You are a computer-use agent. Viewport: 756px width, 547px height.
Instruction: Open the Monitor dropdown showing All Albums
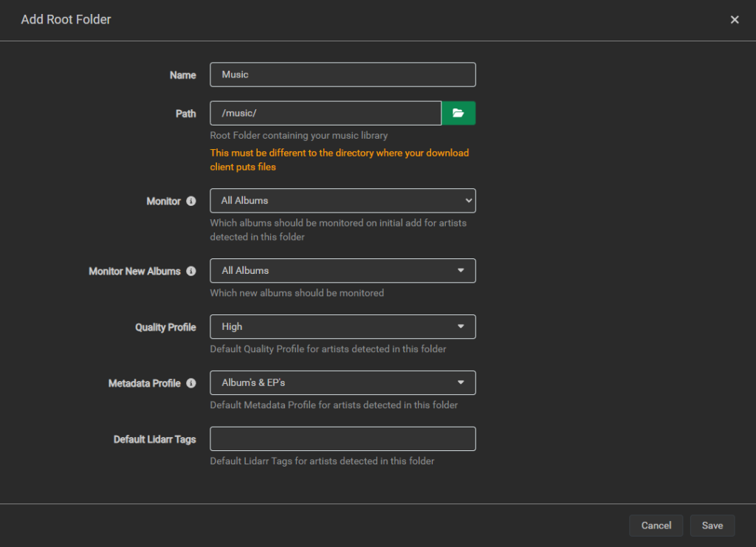coord(343,200)
